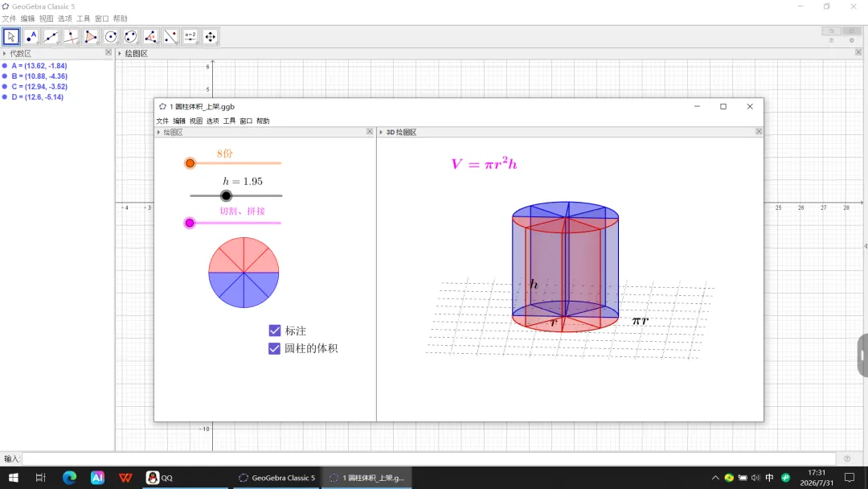The height and width of the screenshot is (489, 868).
Task: Select the Move arrow tool
Action: tap(11, 36)
